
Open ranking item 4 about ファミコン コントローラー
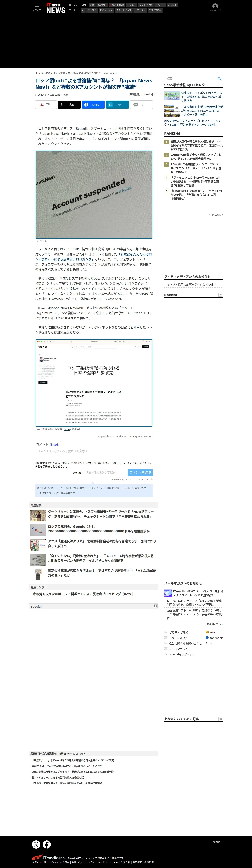(195, 181)
